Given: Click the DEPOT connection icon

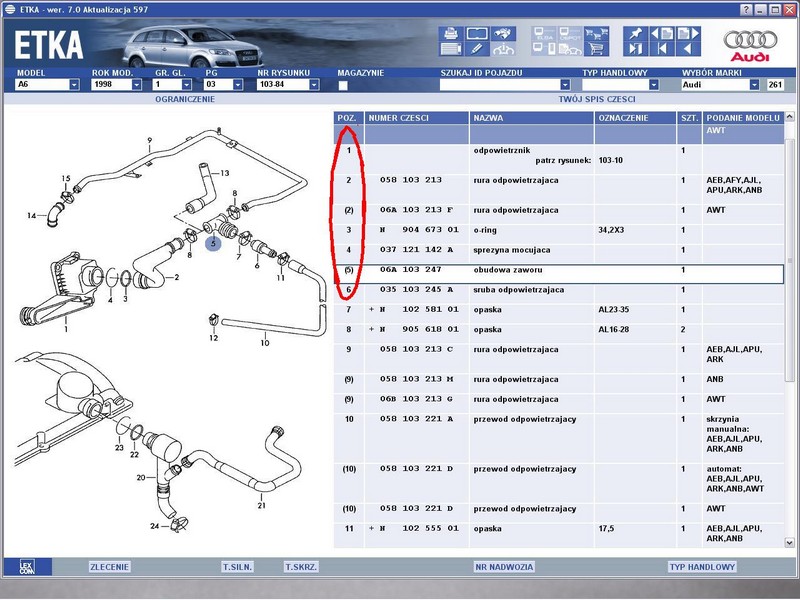Looking at the screenshot, I should click(570, 34).
